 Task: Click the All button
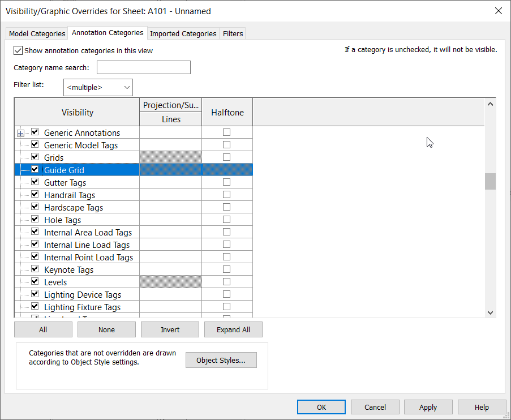pyautogui.click(x=43, y=329)
